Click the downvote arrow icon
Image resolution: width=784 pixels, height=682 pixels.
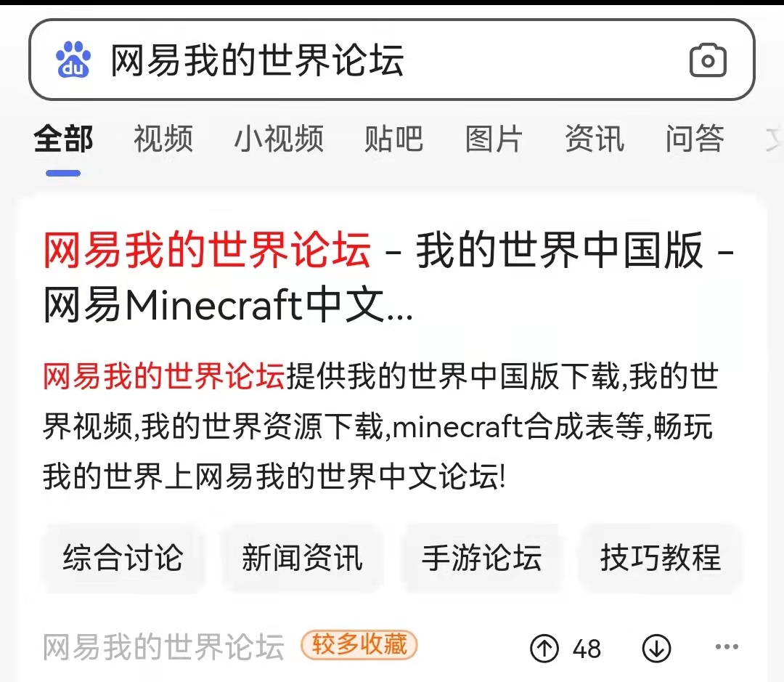click(x=656, y=649)
